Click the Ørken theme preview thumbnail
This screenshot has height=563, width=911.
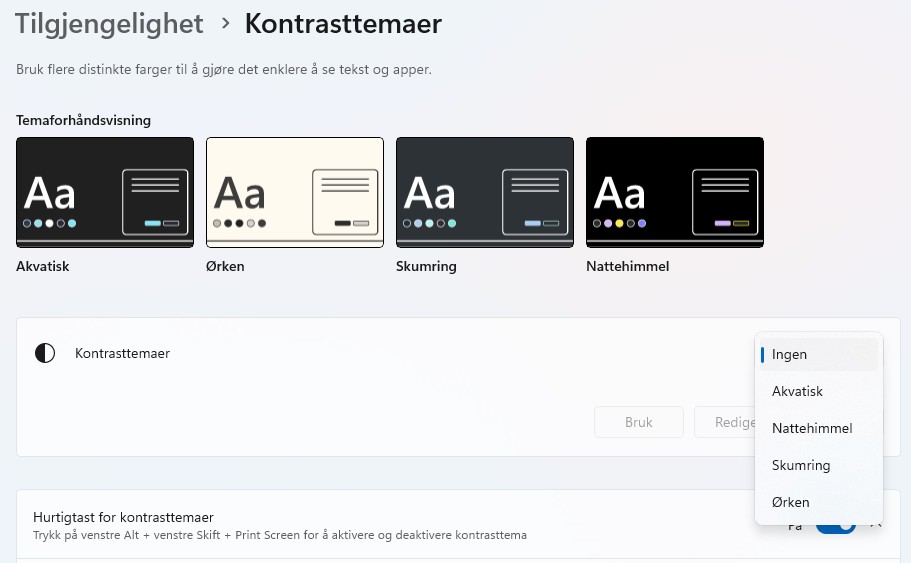[295, 192]
